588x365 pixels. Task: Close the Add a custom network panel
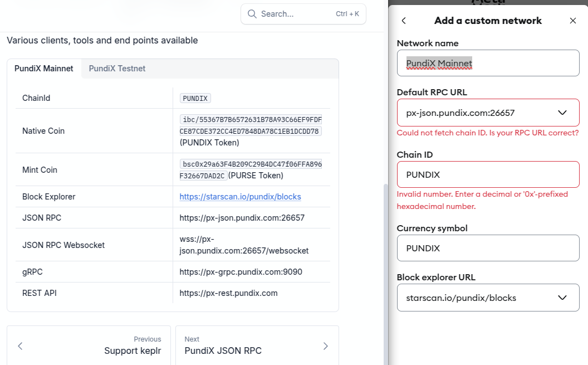click(x=572, y=21)
